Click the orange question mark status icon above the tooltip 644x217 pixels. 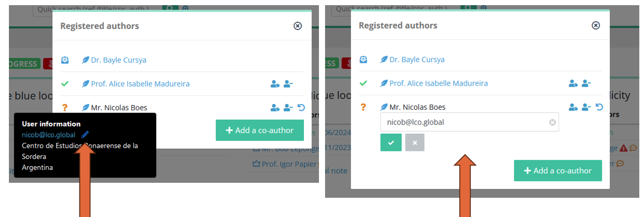pyautogui.click(x=65, y=108)
